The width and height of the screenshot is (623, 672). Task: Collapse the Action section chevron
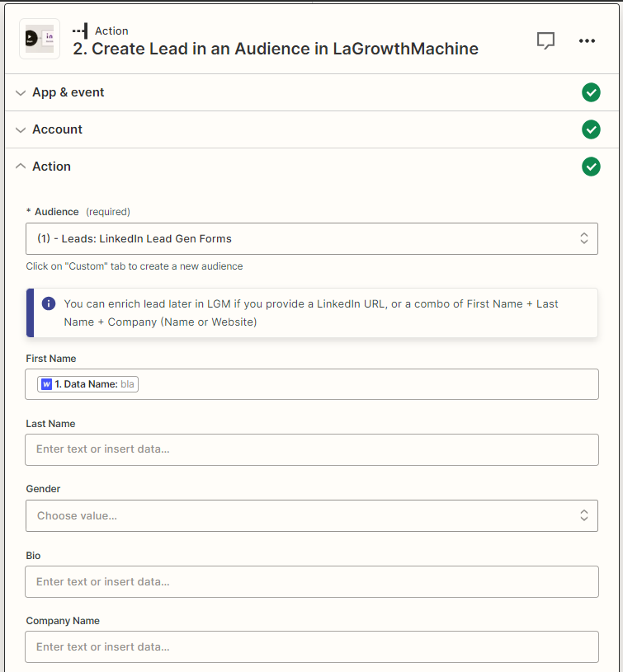pyautogui.click(x=21, y=167)
